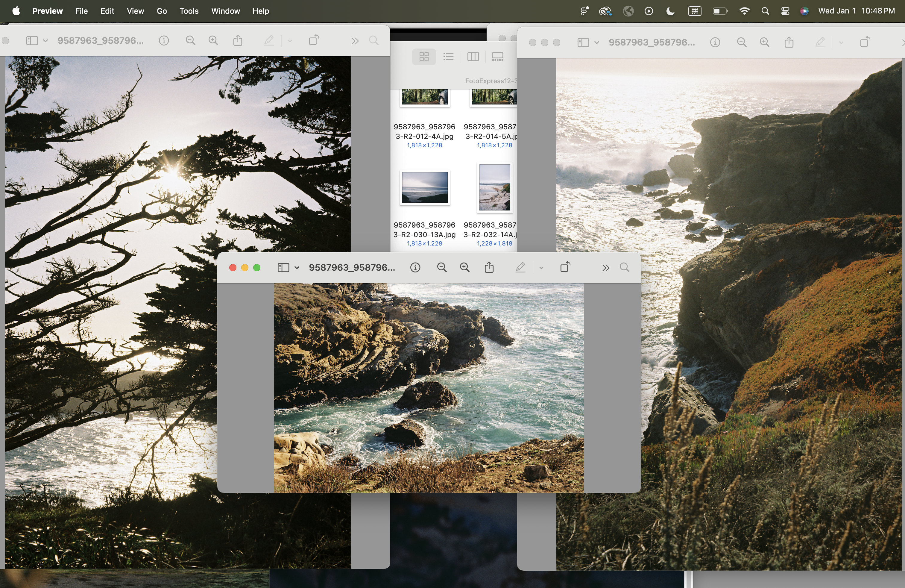Image resolution: width=905 pixels, height=588 pixels.
Task: Zoom in on the front Preview window
Action: tap(465, 268)
